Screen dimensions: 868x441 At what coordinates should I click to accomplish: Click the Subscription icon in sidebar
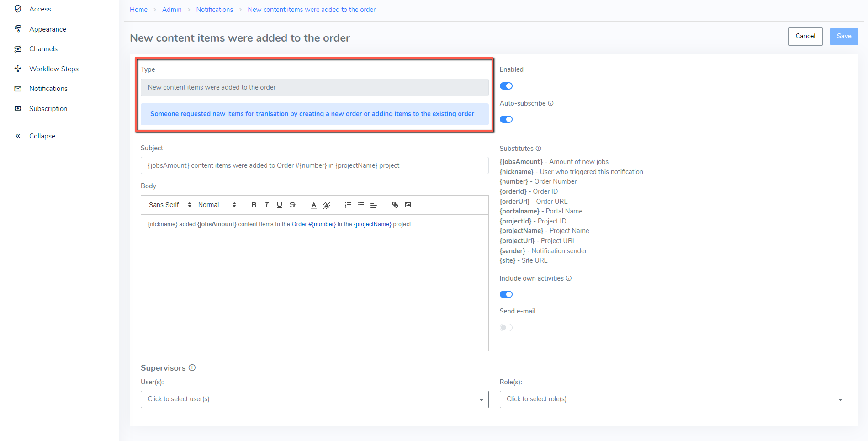tap(18, 108)
